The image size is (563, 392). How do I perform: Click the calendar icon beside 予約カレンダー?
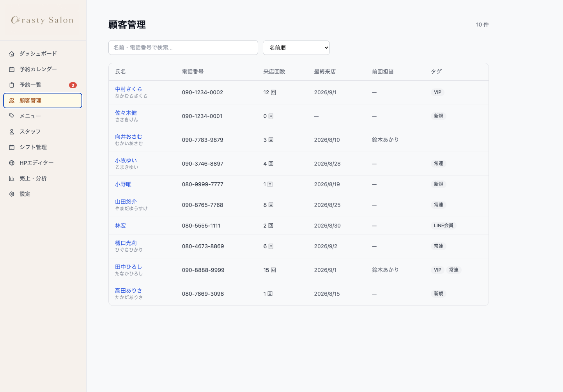tap(12, 69)
